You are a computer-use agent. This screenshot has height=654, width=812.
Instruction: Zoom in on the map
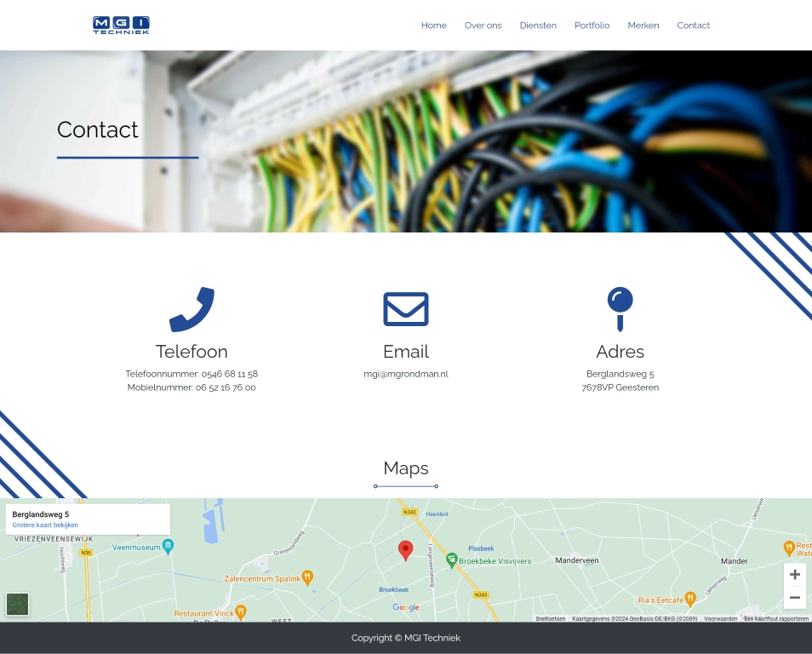click(x=794, y=575)
